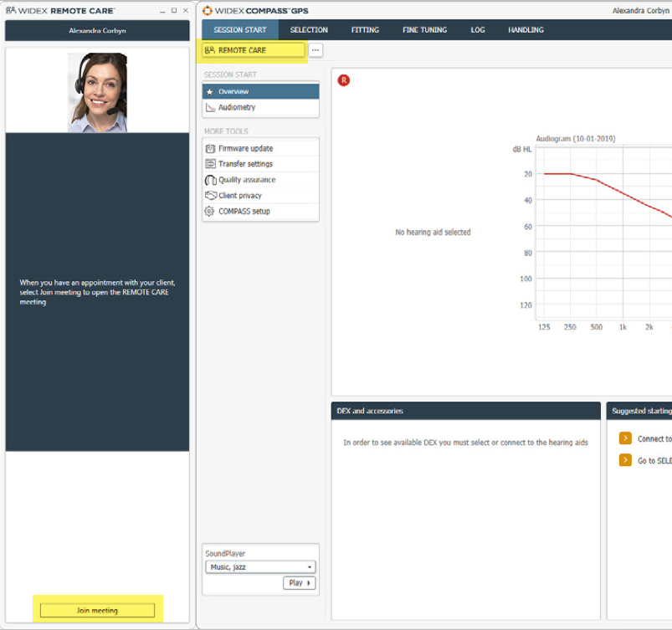This screenshot has height=630, width=672.
Task: Open the FINE TUNING tab
Action: click(x=425, y=30)
